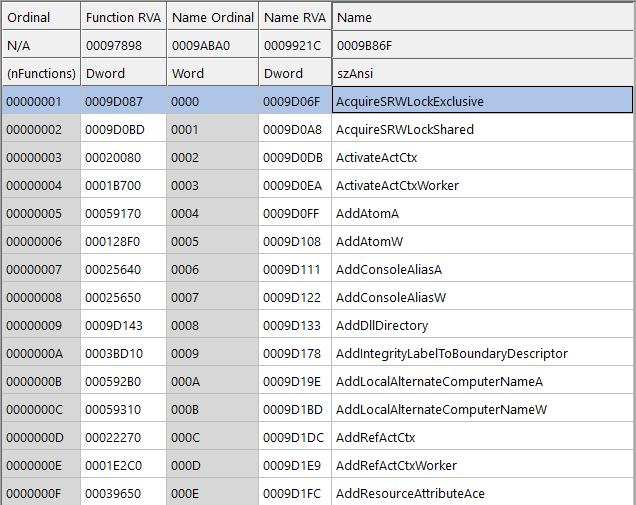Click Function RVA value 0009D0BD
The image size is (636, 505).
tap(123, 129)
